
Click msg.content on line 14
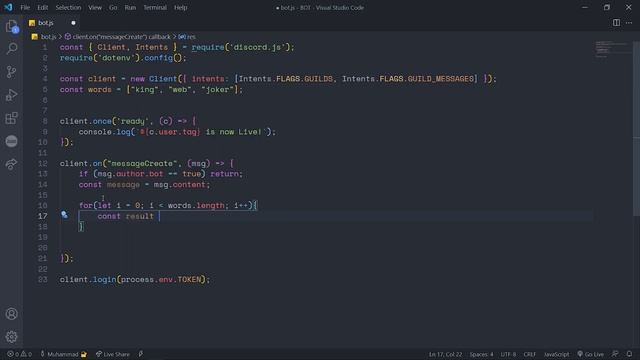tap(180, 184)
